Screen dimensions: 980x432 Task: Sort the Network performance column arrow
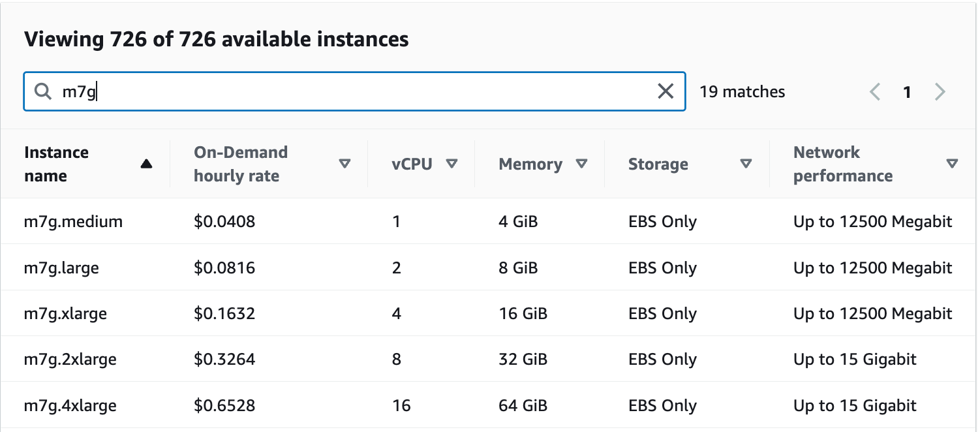click(x=953, y=164)
